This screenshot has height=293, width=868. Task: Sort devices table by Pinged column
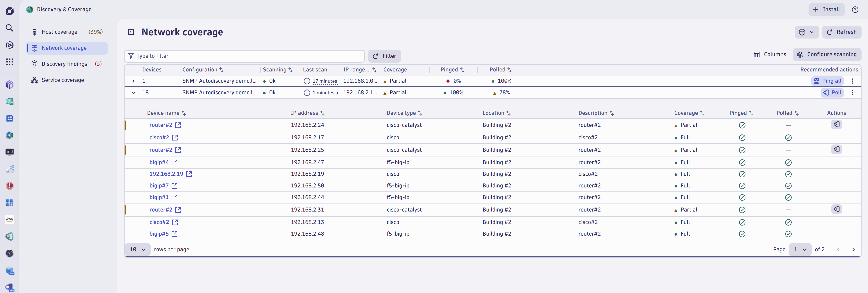(x=751, y=113)
